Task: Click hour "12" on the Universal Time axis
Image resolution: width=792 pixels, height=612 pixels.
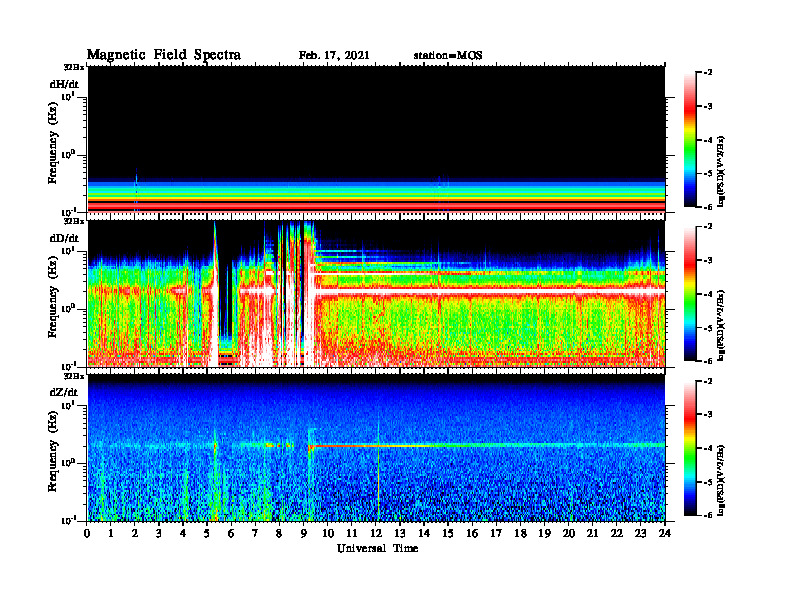Action: (376, 533)
